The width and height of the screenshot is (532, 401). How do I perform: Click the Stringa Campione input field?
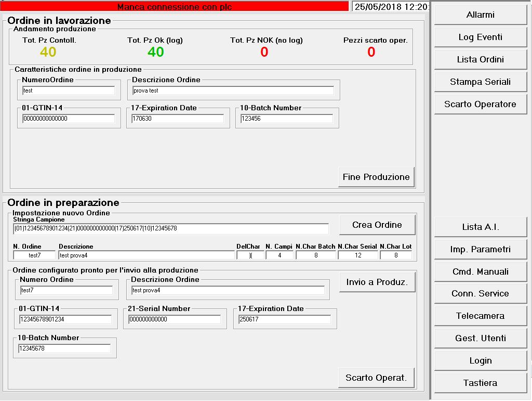pos(171,228)
